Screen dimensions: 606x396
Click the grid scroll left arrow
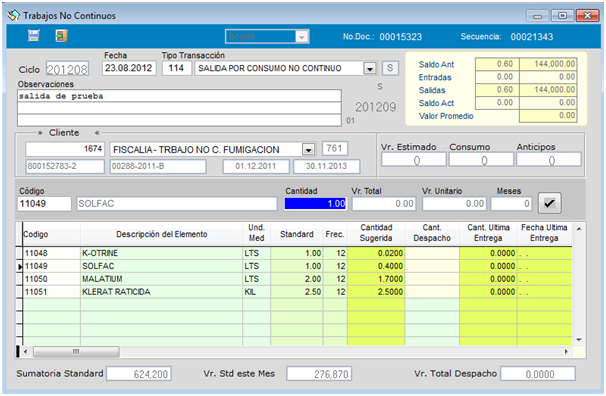(x=25, y=352)
